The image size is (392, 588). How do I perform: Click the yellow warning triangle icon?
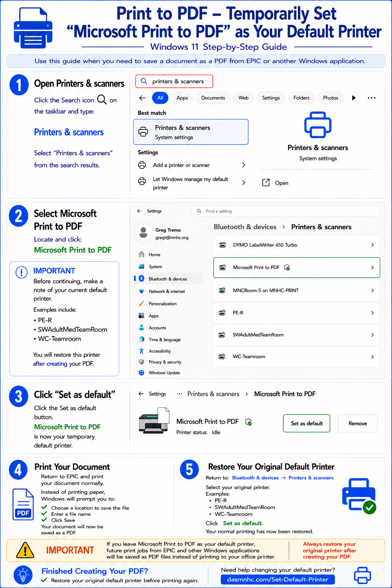(x=25, y=550)
